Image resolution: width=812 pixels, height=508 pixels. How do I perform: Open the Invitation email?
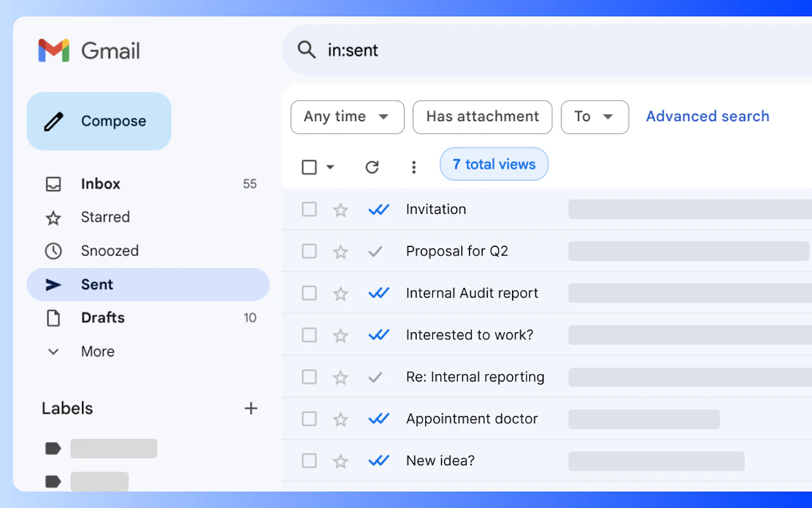[x=547, y=209]
